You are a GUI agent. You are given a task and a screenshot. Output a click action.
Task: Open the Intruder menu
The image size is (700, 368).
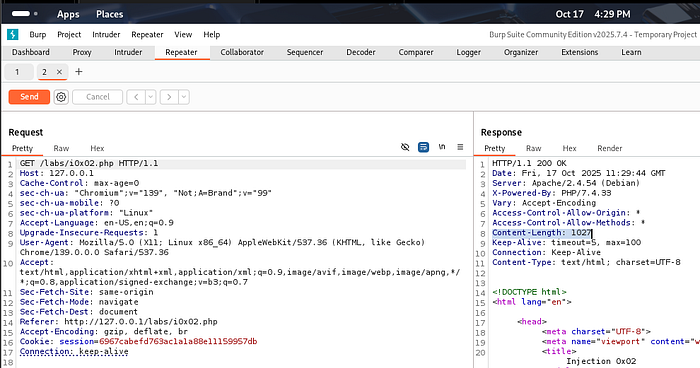(106, 34)
